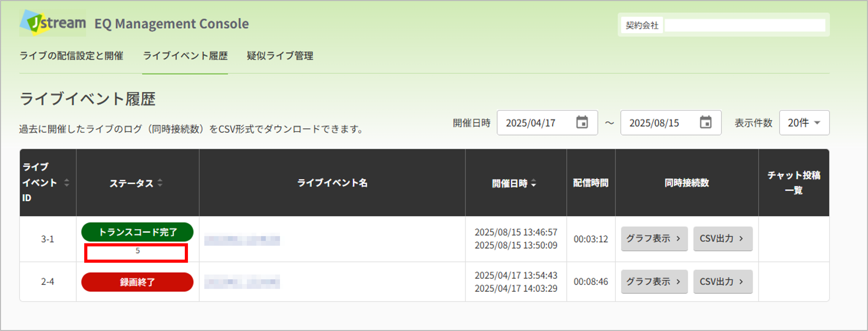This screenshot has width=868, height=331.
Task: Select event ID cell 3-1
Action: pyautogui.click(x=47, y=239)
